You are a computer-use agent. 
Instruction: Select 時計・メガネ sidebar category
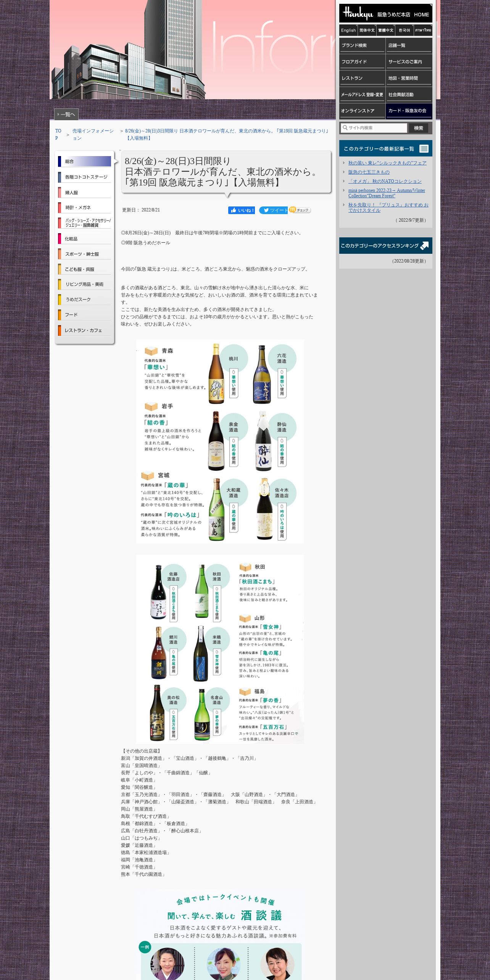click(84, 208)
